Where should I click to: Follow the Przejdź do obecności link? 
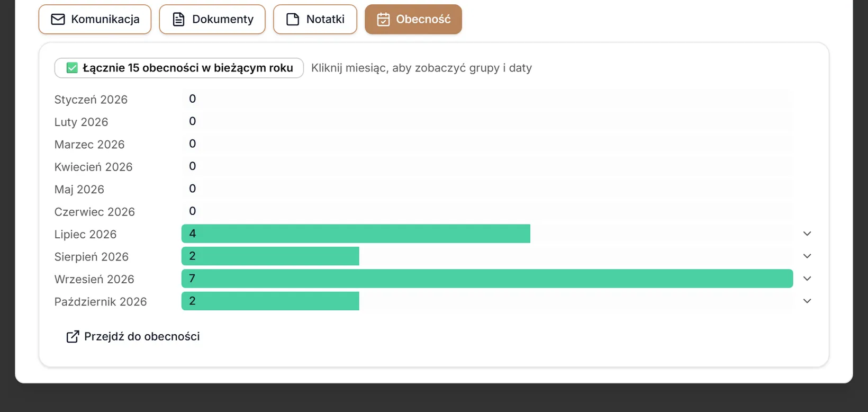(x=133, y=337)
